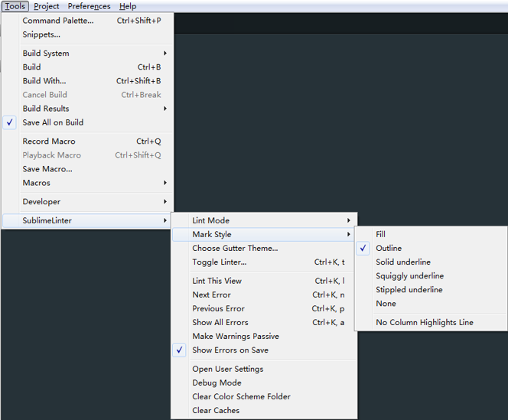Select Toggle Linter... item
This screenshot has width=508, height=420.
pyautogui.click(x=264, y=262)
